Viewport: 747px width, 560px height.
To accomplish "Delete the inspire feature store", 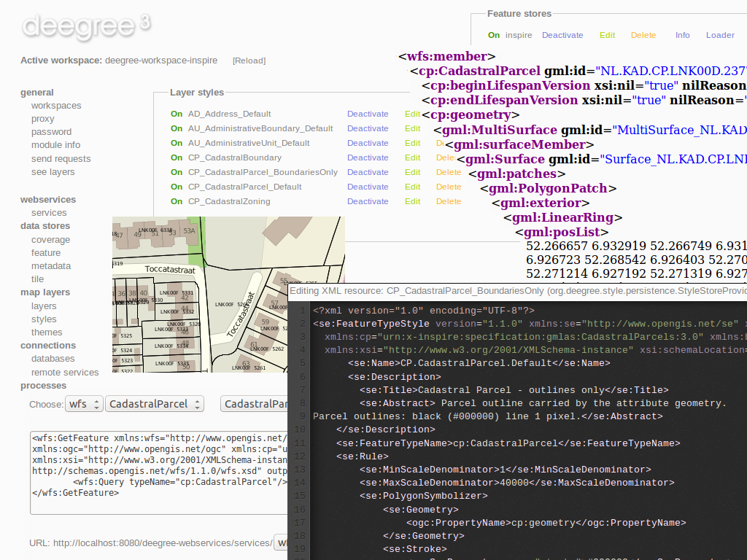I will tap(643, 35).
